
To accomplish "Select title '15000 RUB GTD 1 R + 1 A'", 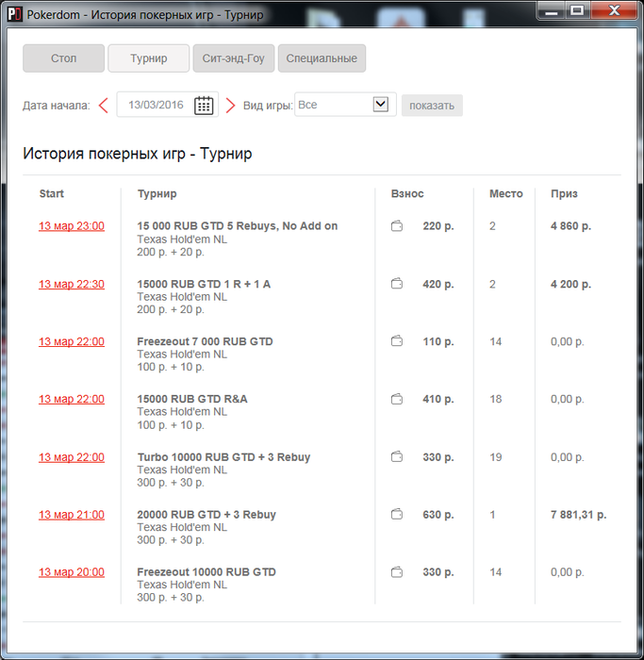I will click(204, 284).
